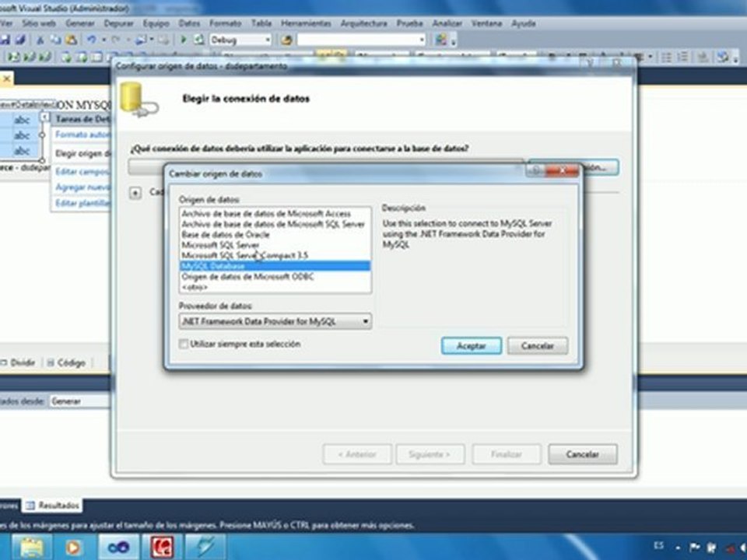
Task: Close the open document tab X
Action: point(7,79)
